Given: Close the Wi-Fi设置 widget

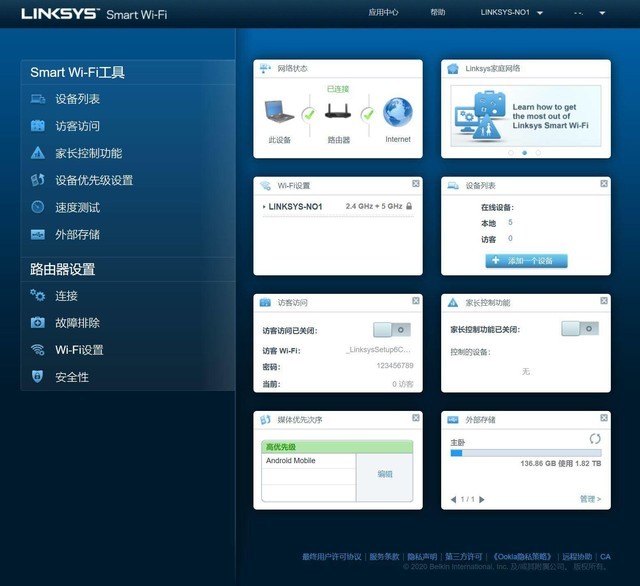Looking at the screenshot, I should tap(416, 184).
